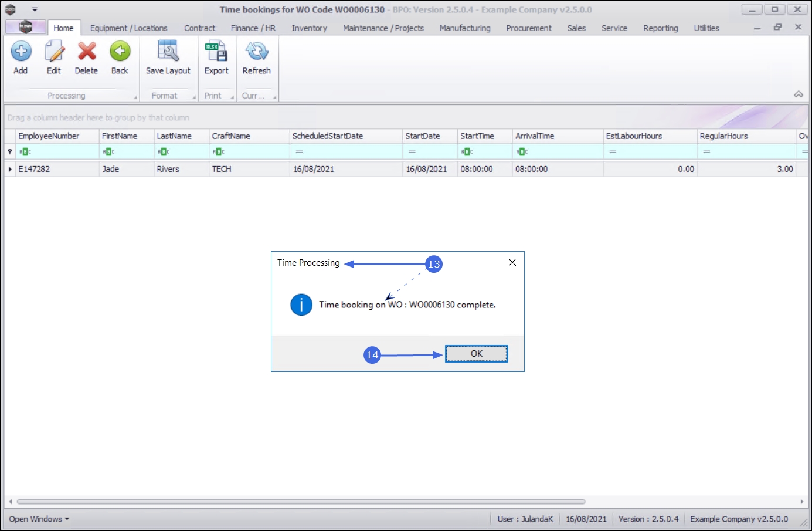This screenshot has width=812, height=531.
Task: Sort by the LastName column header
Action: pyautogui.click(x=182, y=136)
